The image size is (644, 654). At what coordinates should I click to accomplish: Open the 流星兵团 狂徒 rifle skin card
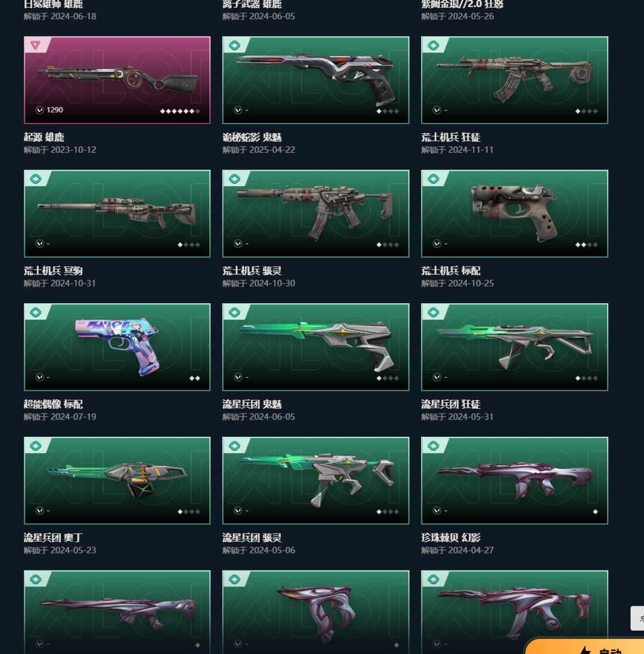[515, 347]
